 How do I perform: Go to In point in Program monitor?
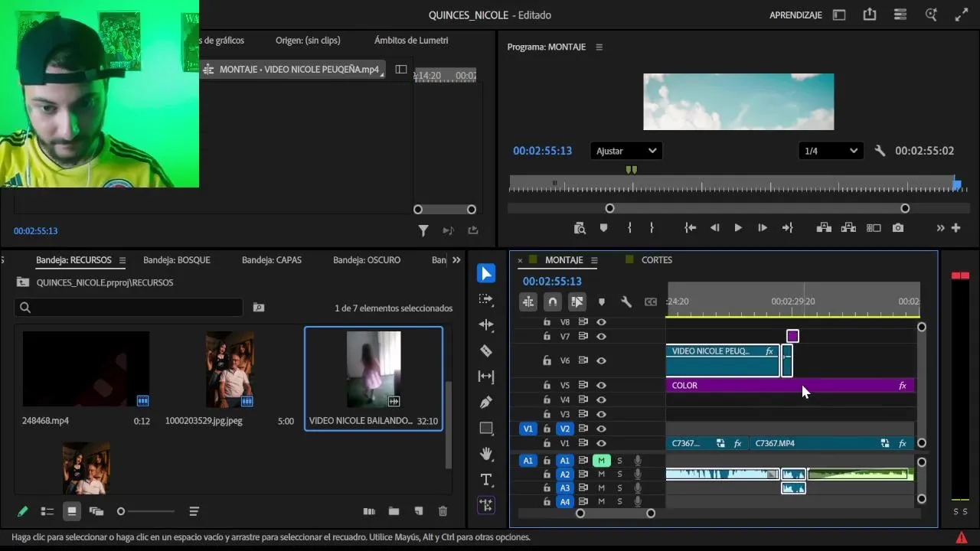691,228
